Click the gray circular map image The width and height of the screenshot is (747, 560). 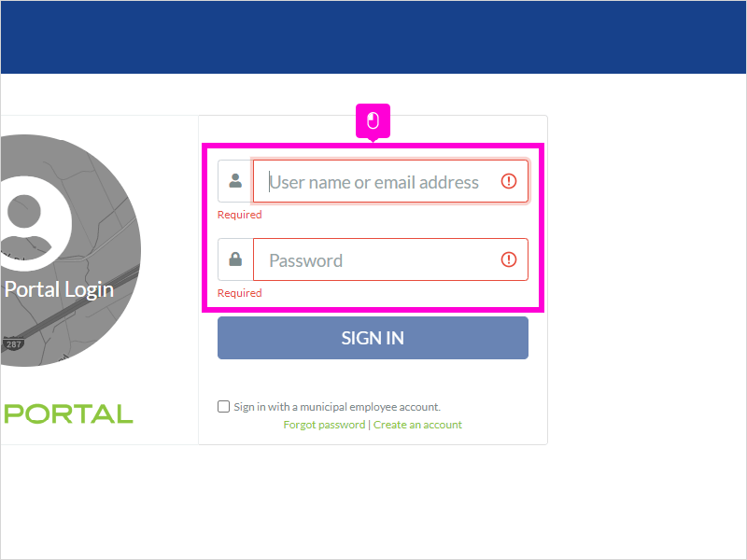point(71,250)
